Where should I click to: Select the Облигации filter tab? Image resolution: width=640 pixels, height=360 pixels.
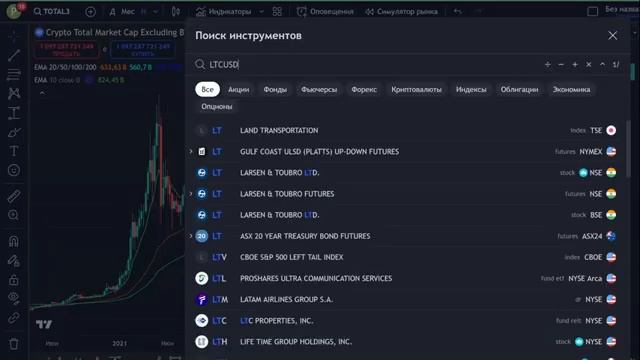tap(519, 89)
